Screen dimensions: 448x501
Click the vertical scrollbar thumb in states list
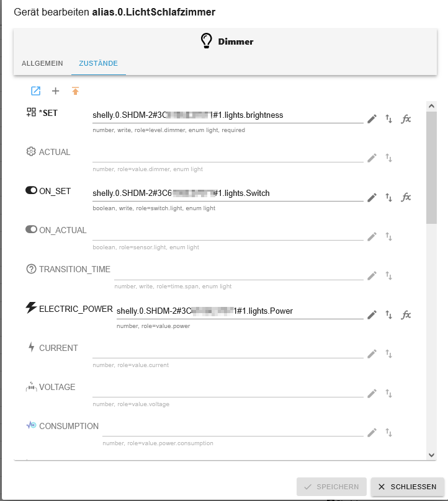point(432,164)
